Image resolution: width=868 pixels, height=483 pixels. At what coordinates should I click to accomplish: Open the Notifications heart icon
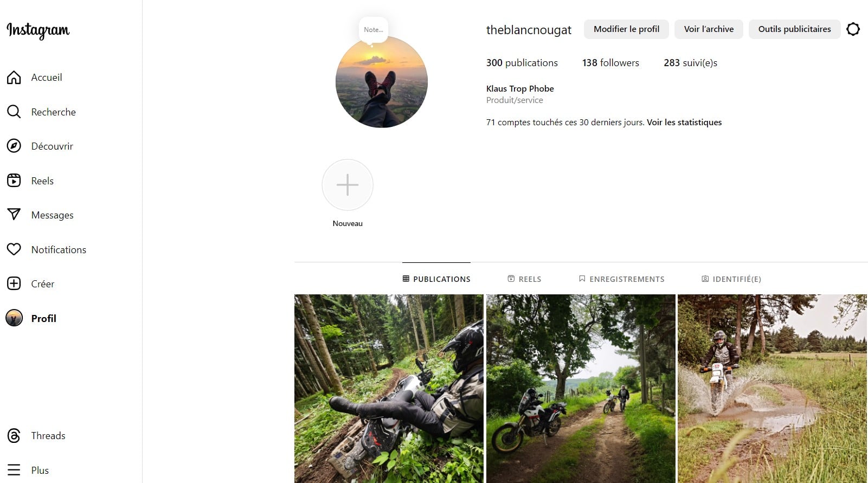pyautogui.click(x=14, y=249)
